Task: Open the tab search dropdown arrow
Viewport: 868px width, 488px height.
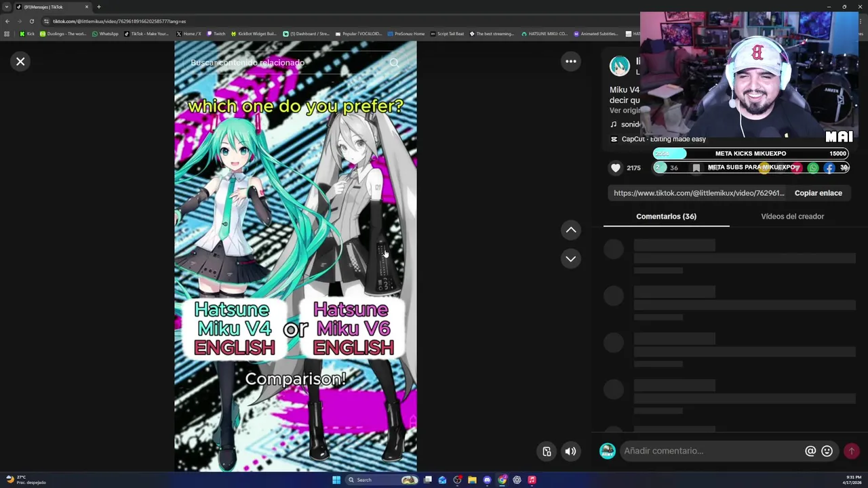Action: click(7, 7)
